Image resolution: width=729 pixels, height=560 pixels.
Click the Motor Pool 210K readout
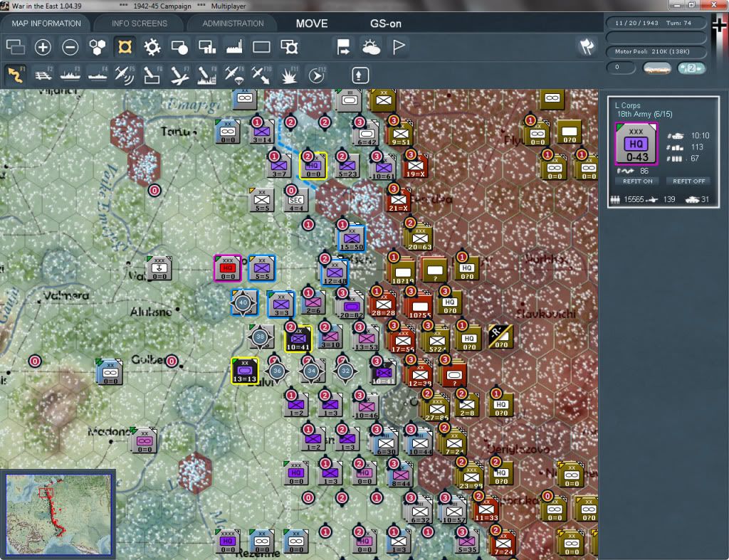click(x=656, y=51)
